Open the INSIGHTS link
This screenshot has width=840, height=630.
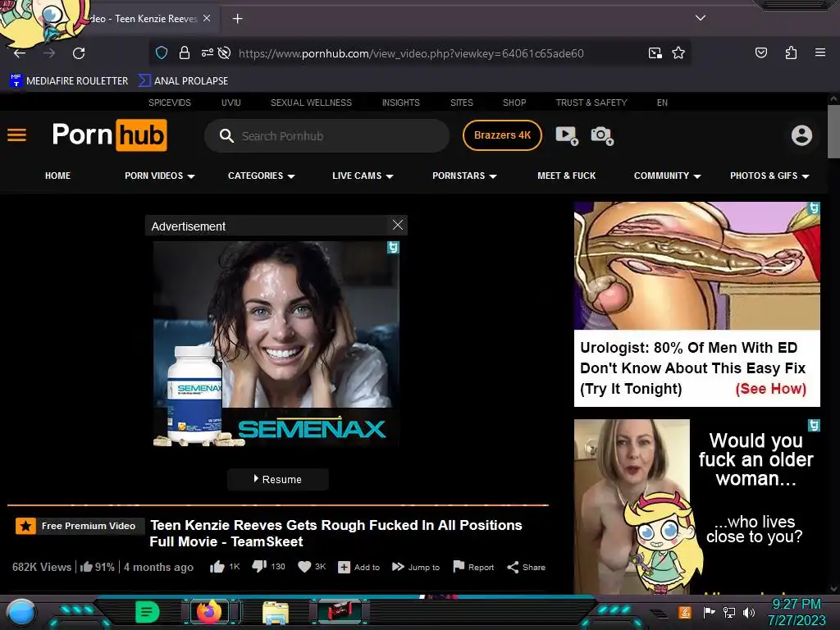coord(400,103)
